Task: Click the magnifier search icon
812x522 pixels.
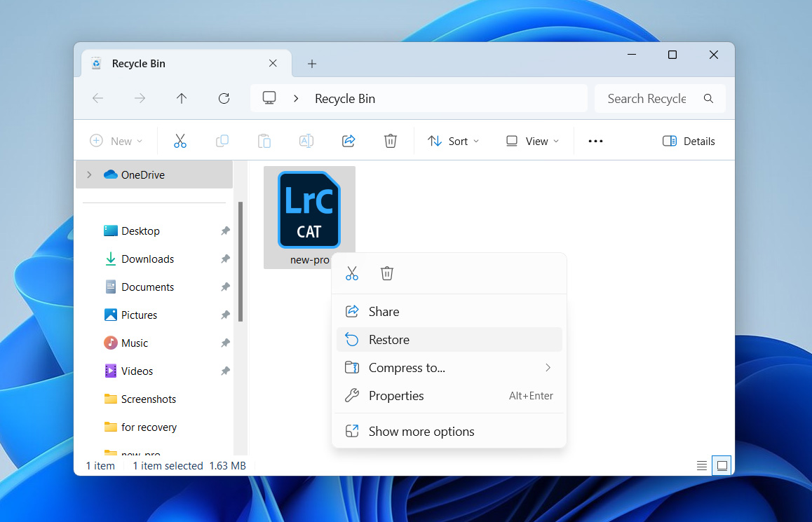Action: pos(708,98)
